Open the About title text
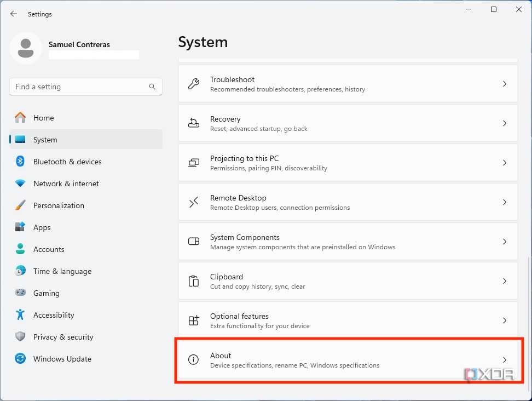The width and height of the screenshot is (532, 401). [221, 356]
